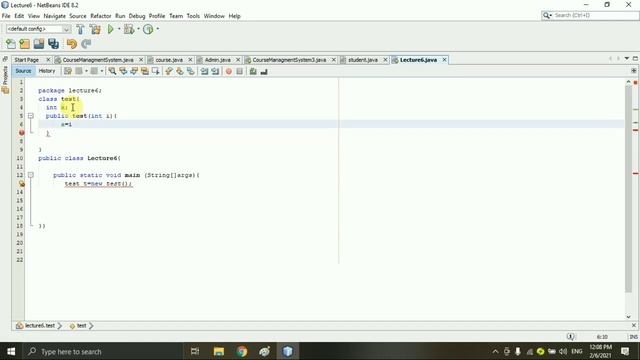Close the Start Page tab
The image size is (640, 360).
click(x=48, y=60)
